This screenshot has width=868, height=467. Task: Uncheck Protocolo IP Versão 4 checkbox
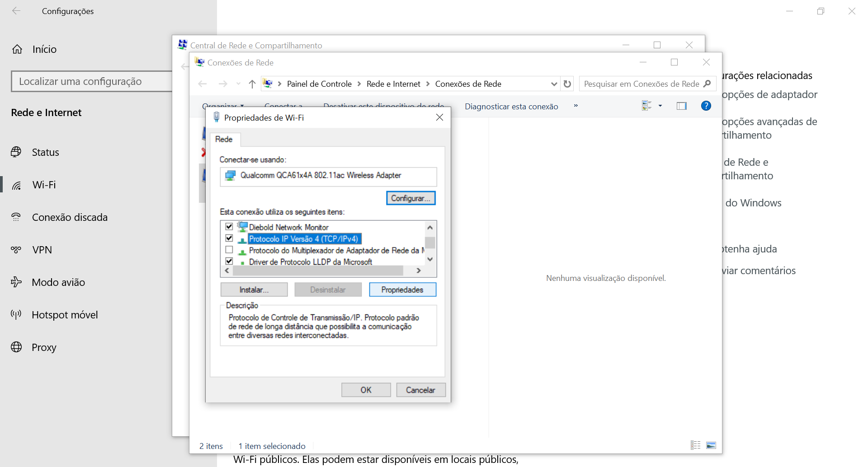click(229, 238)
